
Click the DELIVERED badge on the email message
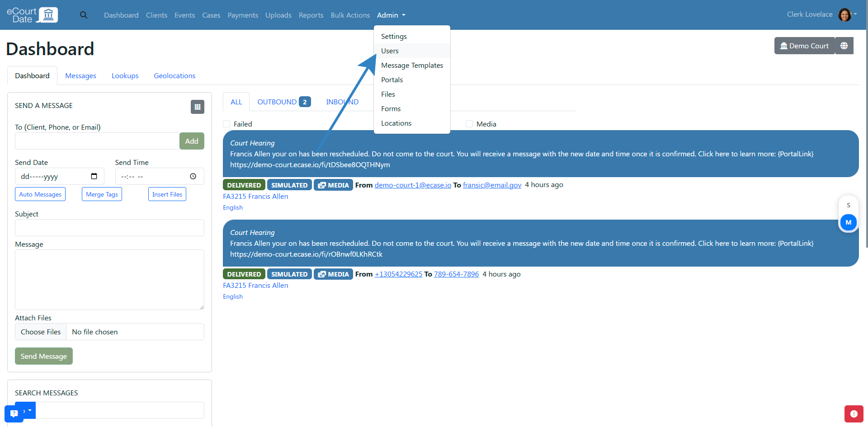coord(244,185)
